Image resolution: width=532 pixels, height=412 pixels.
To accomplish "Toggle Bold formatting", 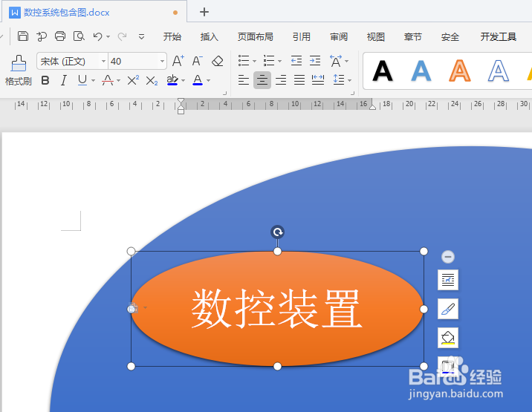I will [45, 81].
